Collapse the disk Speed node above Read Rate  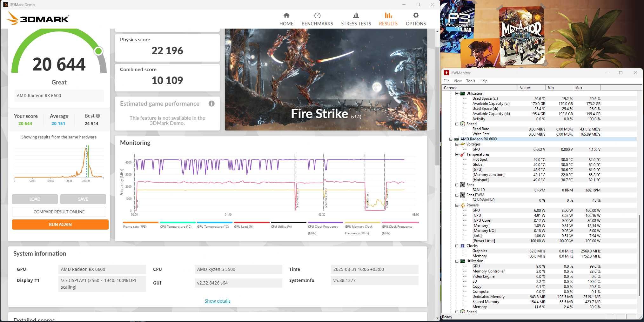[457, 124]
